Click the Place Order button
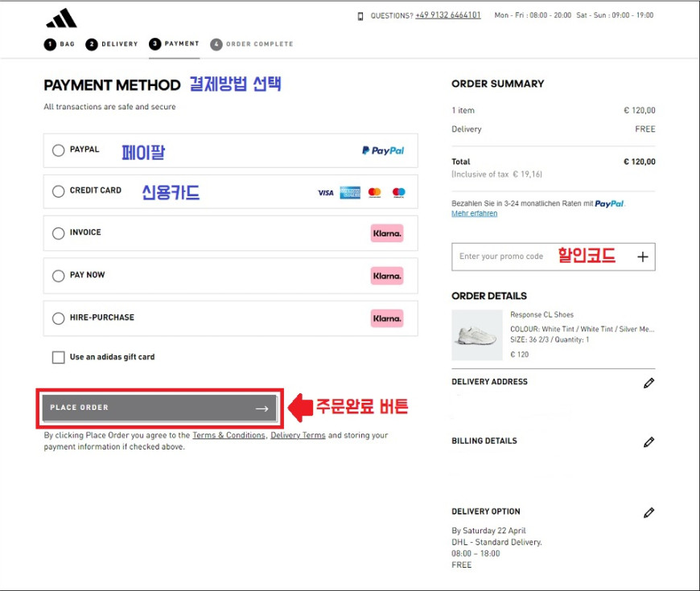The width and height of the screenshot is (700, 591). [x=159, y=408]
